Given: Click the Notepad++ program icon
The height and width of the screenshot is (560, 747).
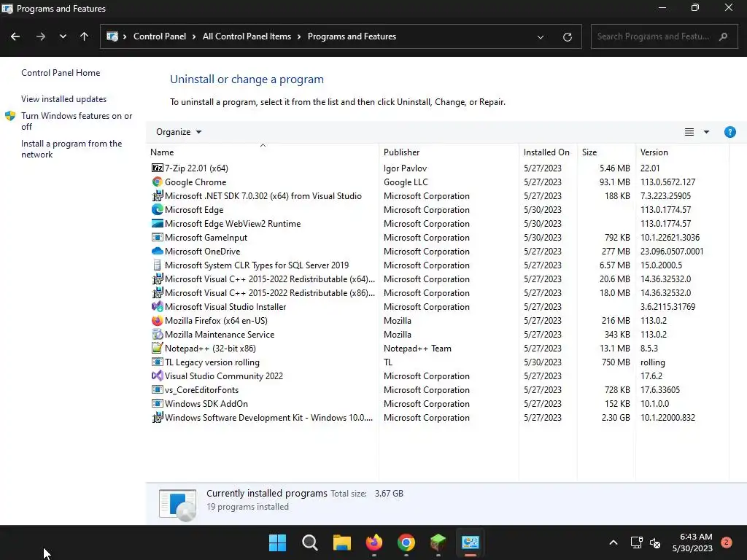Looking at the screenshot, I should point(158,348).
